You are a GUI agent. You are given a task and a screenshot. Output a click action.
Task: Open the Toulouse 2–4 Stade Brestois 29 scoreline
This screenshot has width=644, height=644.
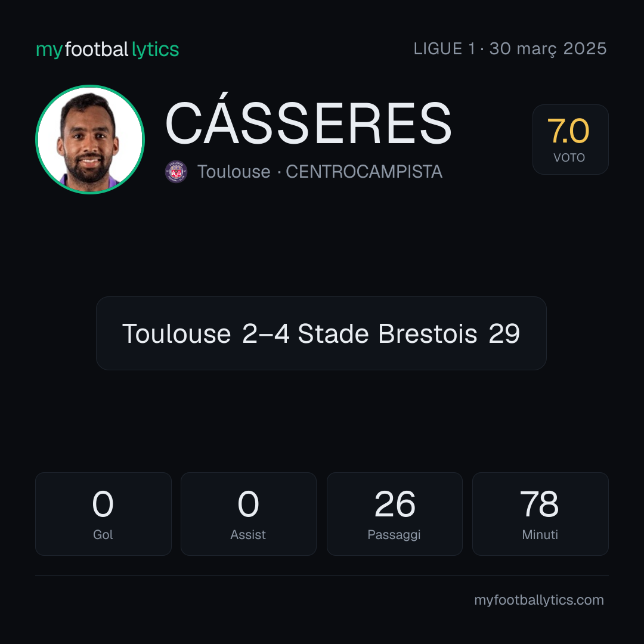click(321, 333)
